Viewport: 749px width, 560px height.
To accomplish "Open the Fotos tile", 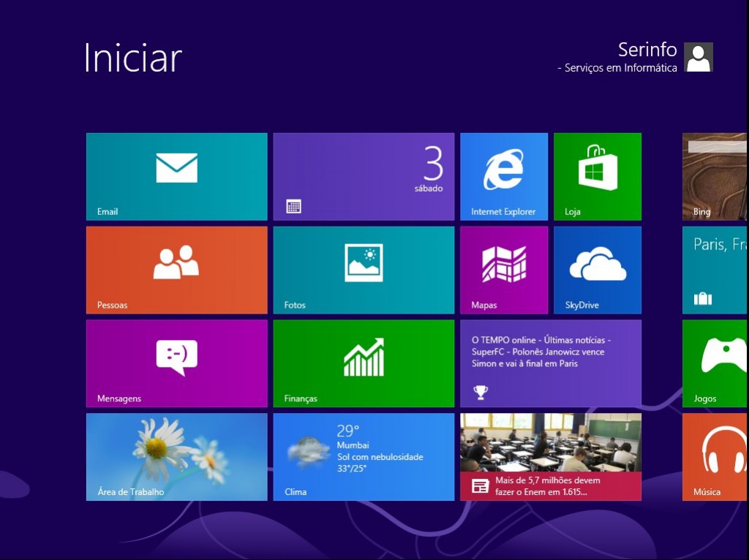I will (364, 270).
